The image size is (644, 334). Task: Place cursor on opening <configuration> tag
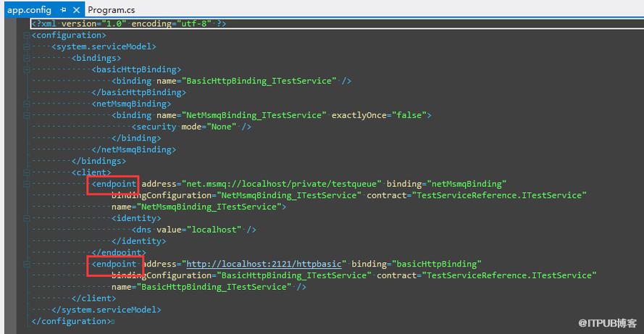[x=69, y=35]
